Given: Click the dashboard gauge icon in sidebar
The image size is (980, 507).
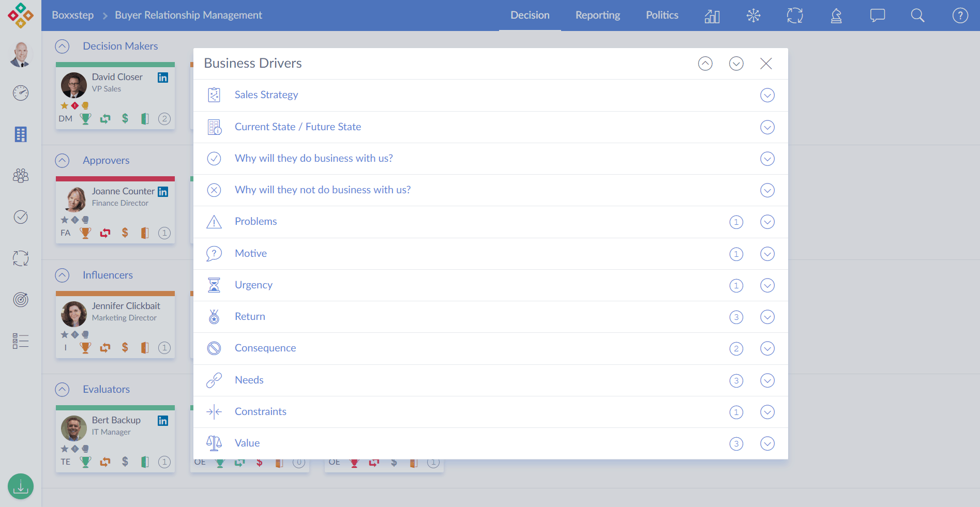Looking at the screenshot, I should [21, 93].
